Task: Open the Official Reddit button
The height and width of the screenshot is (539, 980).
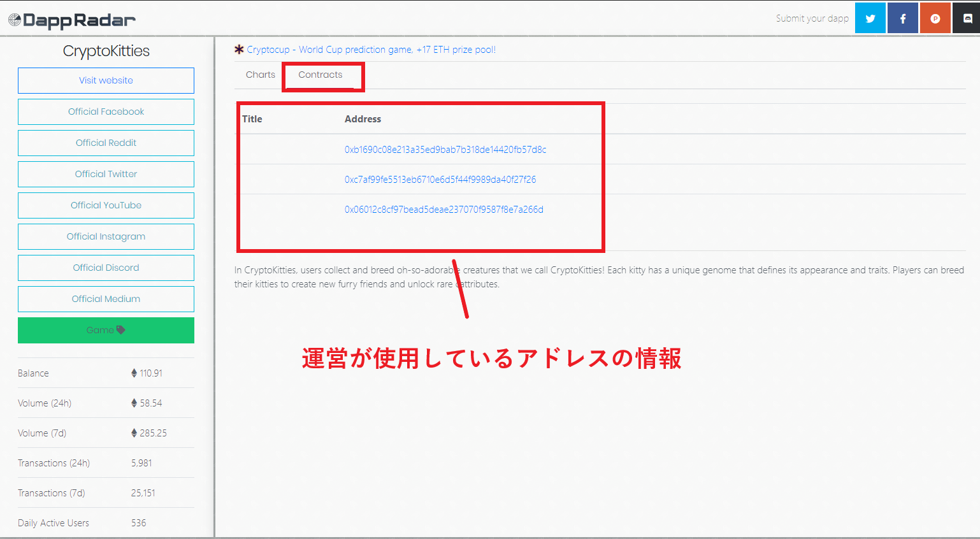Action: pos(106,143)
